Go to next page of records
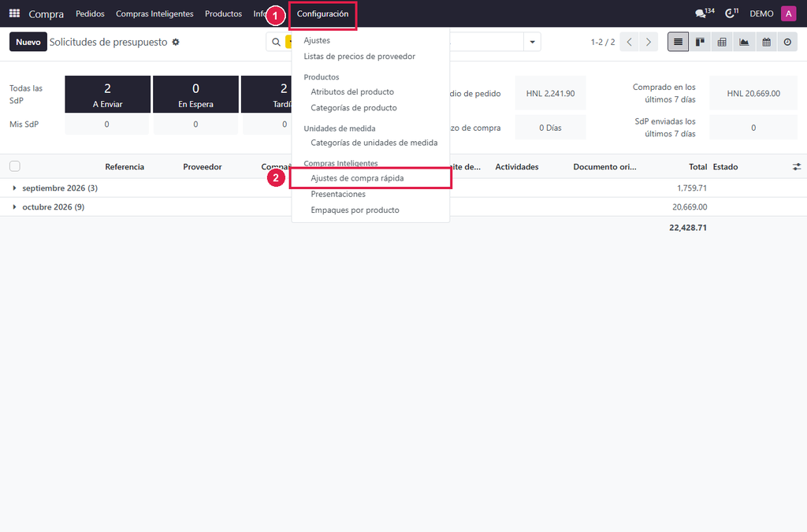 [649, 43]
